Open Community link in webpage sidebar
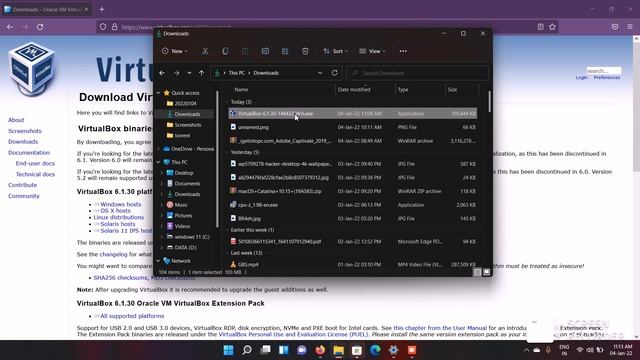Viewport: 640px width, 360px height. (24, 196)
